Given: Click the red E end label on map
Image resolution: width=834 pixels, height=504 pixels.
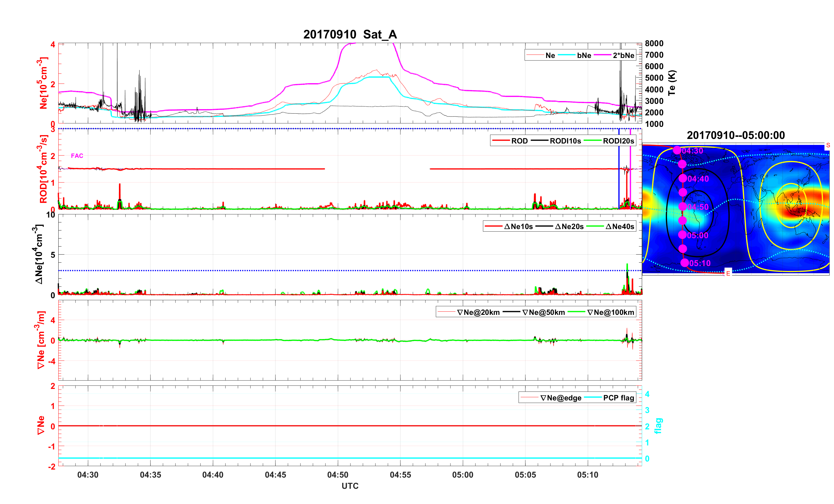Looking at the screenshot, I should (728, 273).
